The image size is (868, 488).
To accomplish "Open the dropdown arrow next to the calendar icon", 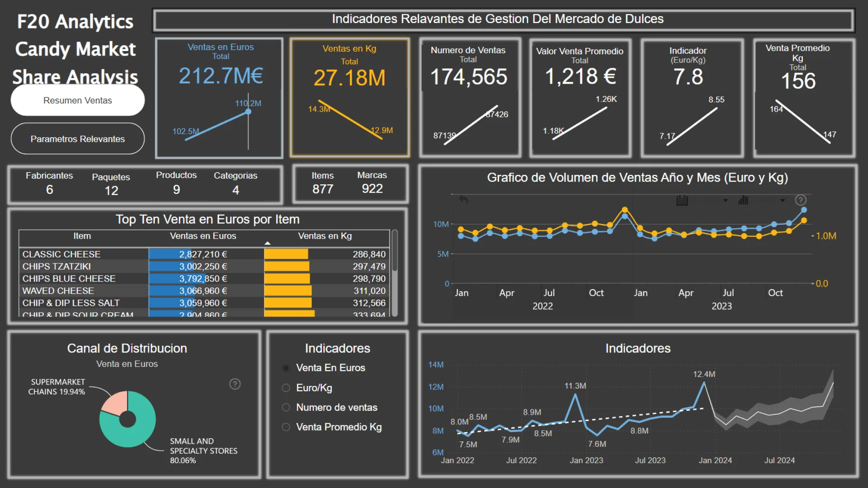I will coord(726,200).
